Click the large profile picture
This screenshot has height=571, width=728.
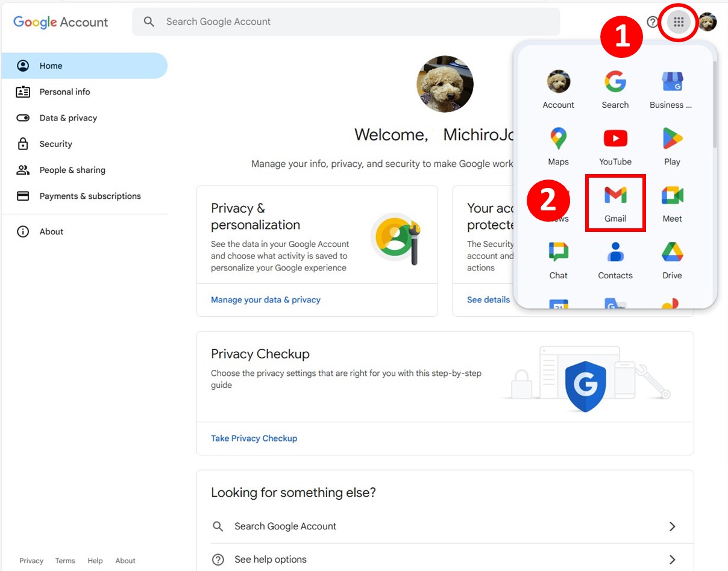pyautogui.click(x=445, y=84)
